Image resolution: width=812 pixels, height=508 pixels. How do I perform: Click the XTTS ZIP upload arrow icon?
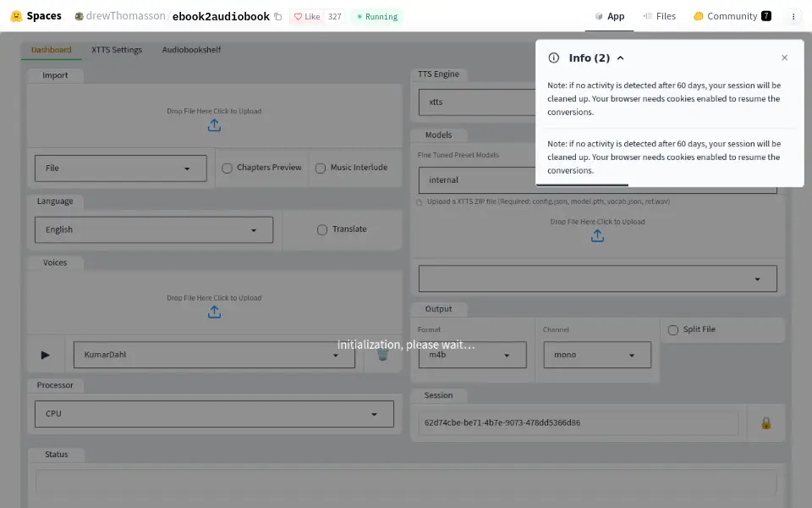pyautogui.click(x=597, y=236)
